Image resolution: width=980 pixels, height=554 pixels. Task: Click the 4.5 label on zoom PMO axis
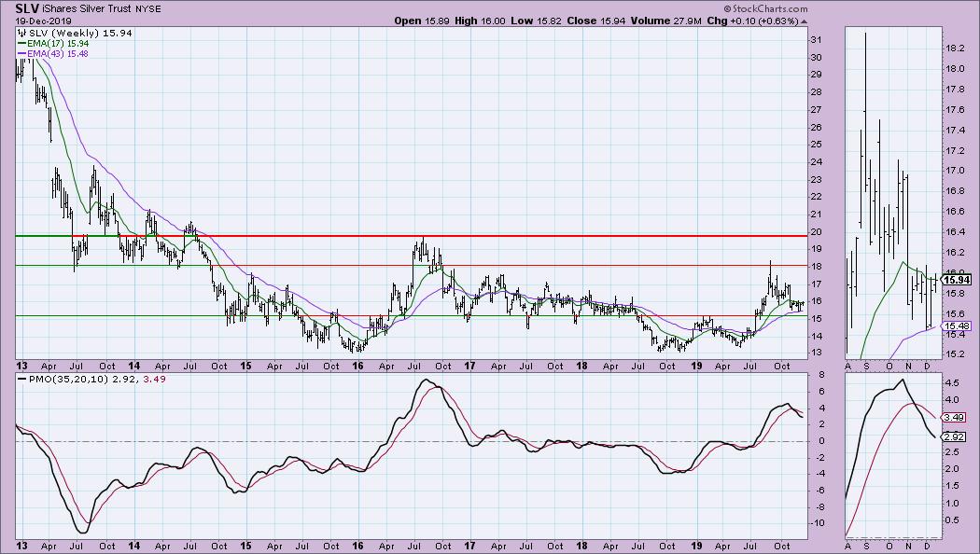952,382
